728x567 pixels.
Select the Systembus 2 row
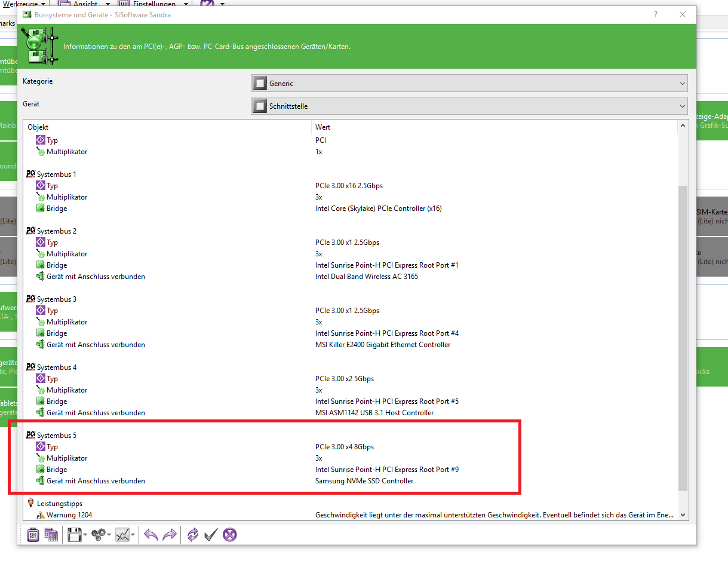coord(350,231)
